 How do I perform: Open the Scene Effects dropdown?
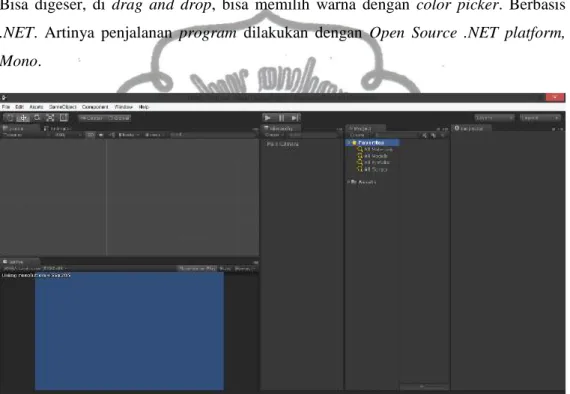point(129,135)
